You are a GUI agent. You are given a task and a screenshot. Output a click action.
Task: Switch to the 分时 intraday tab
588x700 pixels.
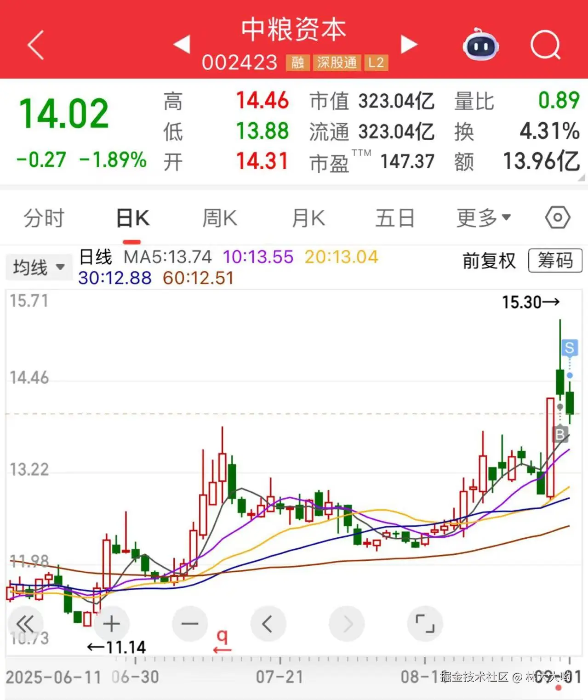coord(43,217)
